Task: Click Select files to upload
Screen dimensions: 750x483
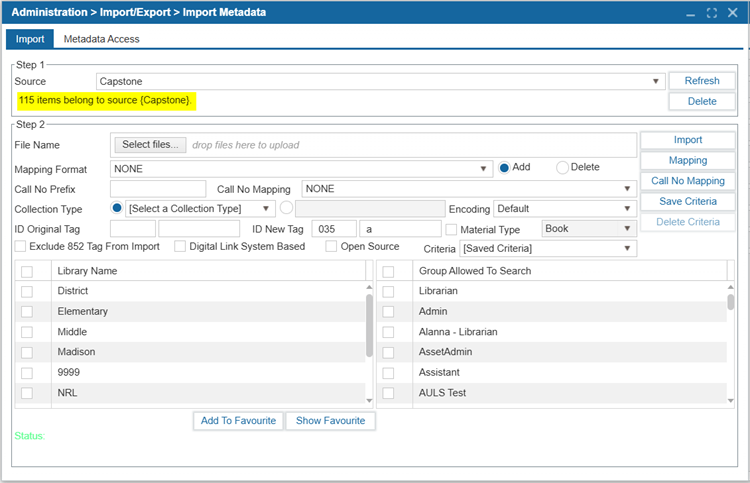Action: tap(150, 145)
